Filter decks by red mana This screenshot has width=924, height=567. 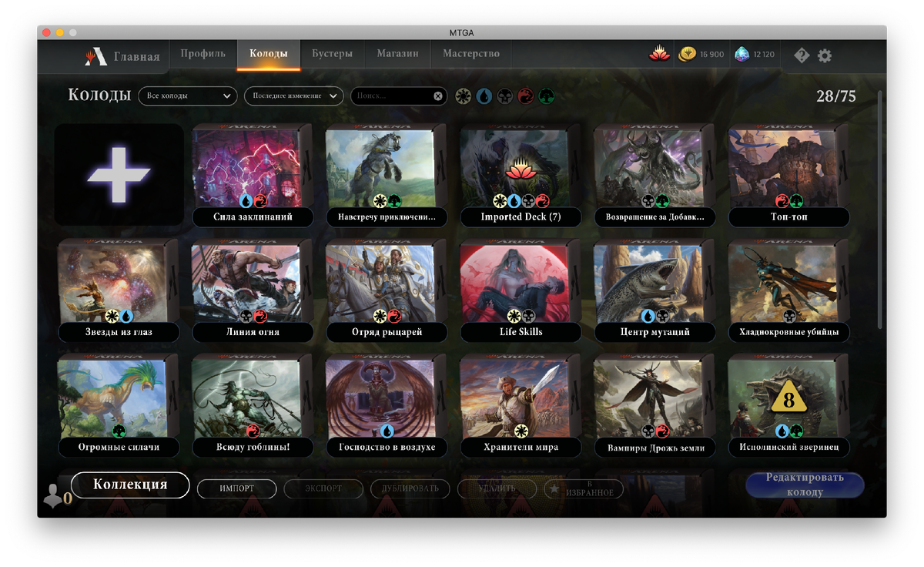coord(525,96)
